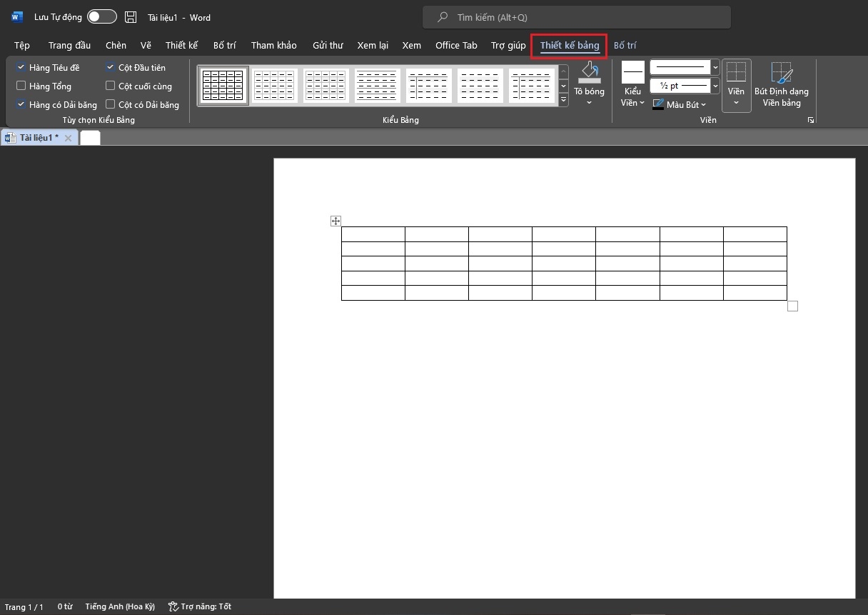
Task: Expand the table styles gallery more arrow
Action: [563, 101]
